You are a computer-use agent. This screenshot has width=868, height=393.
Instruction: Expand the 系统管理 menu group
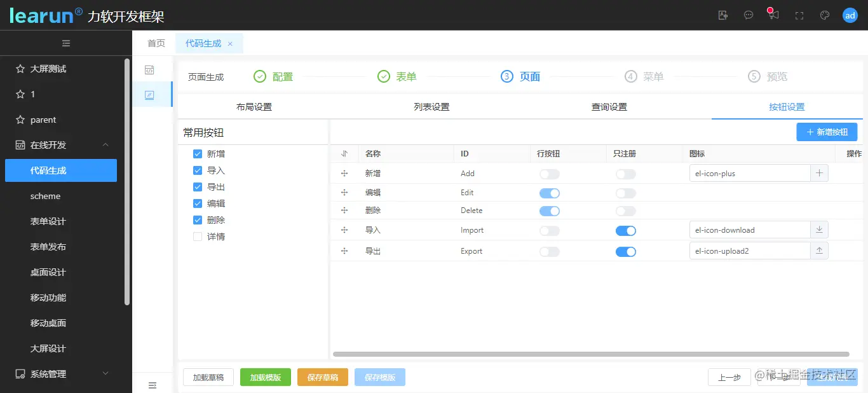click(x=105, y=374)
